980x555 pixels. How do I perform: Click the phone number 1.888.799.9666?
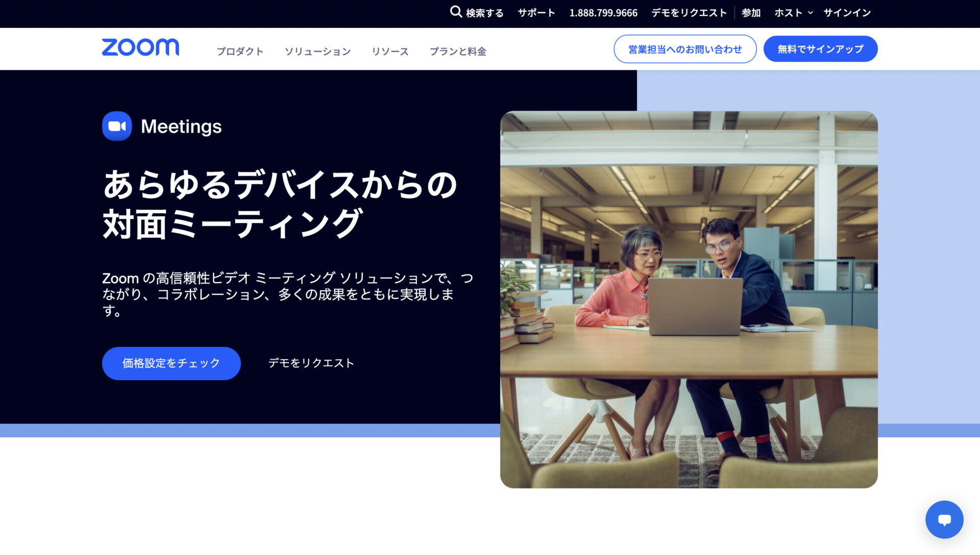pyautogui.click(x=603, y=12)
